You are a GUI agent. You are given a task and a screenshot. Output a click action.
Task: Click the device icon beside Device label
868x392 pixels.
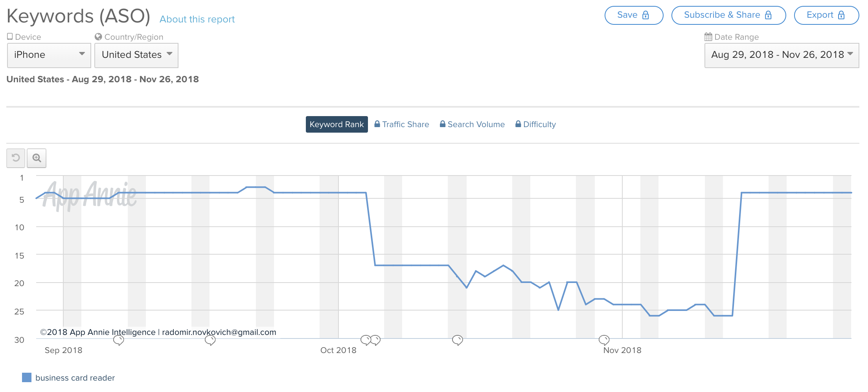[10, 37]
